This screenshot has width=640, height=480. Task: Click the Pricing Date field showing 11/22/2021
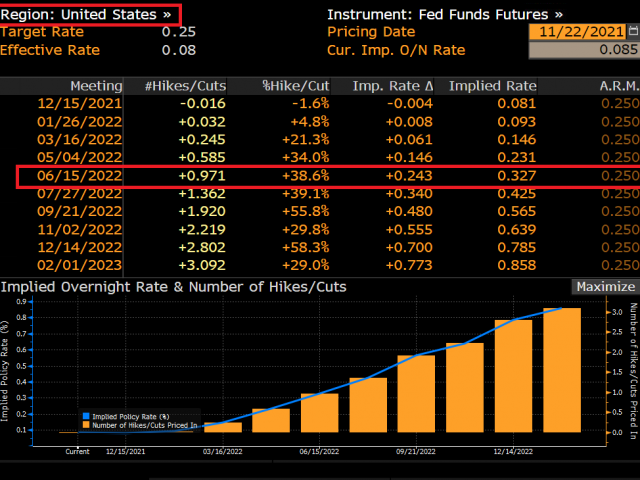point(575,33)
